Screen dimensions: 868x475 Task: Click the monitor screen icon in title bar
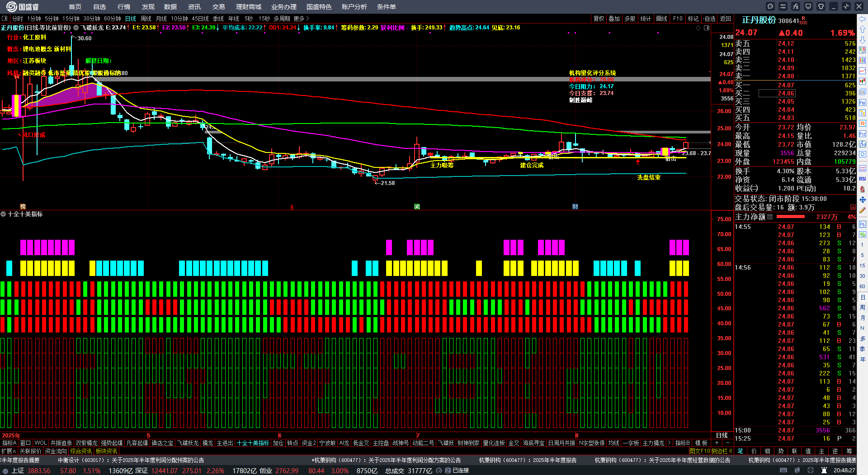pos(808,6)
